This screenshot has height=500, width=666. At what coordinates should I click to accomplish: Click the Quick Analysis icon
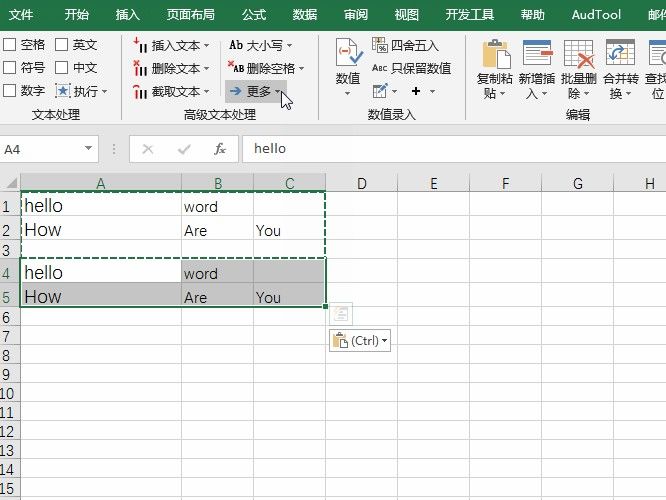tap(341, 314)
